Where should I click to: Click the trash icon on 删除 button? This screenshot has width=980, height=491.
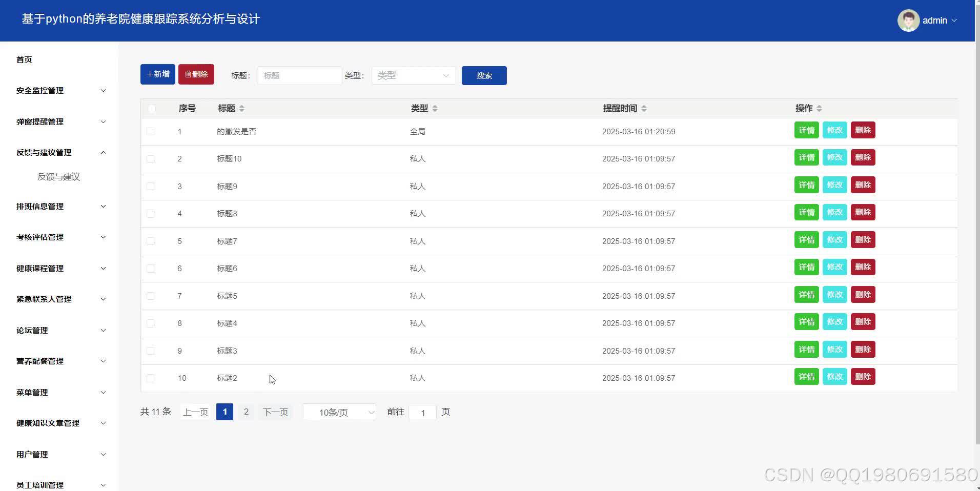click(189, 74)
